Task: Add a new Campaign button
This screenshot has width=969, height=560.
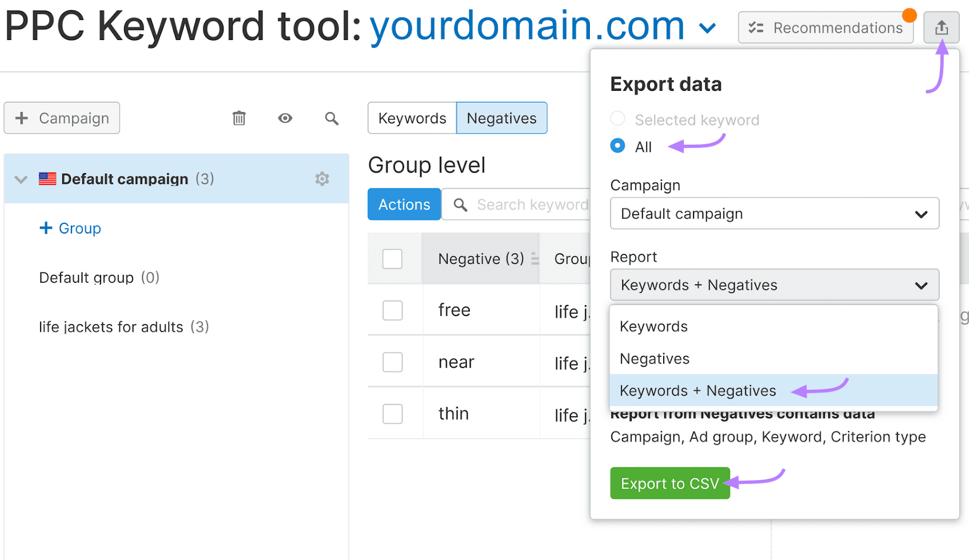Action: coord(62,118)
